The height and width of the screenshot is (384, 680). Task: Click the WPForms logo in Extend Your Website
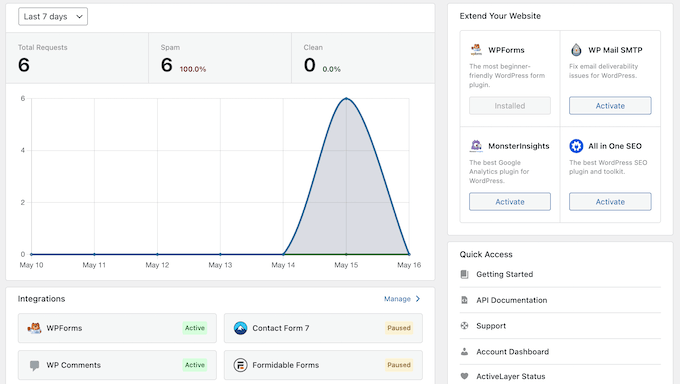[476, 49]
